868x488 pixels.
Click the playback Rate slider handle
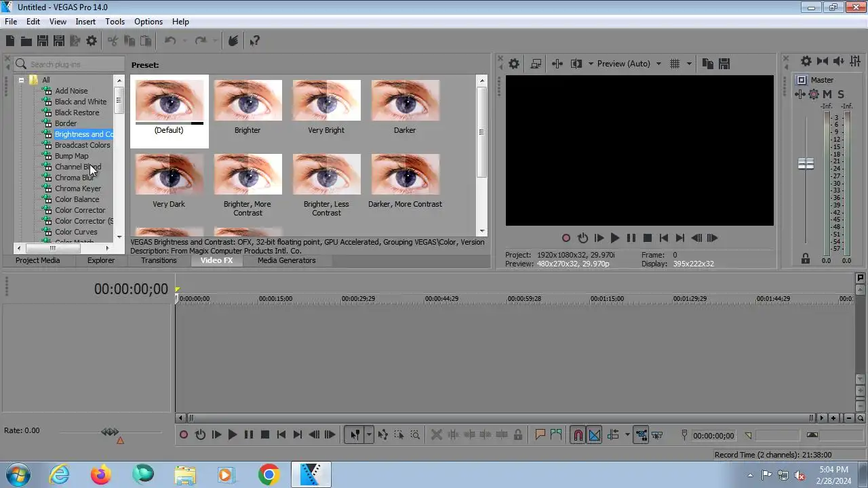[110, 432]
